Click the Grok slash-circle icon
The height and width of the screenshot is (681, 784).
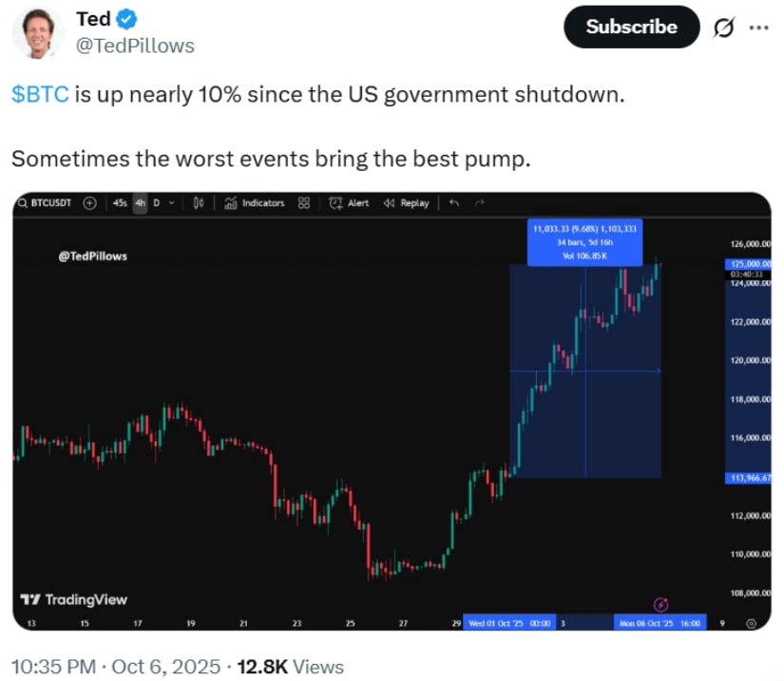coord(721,28)
